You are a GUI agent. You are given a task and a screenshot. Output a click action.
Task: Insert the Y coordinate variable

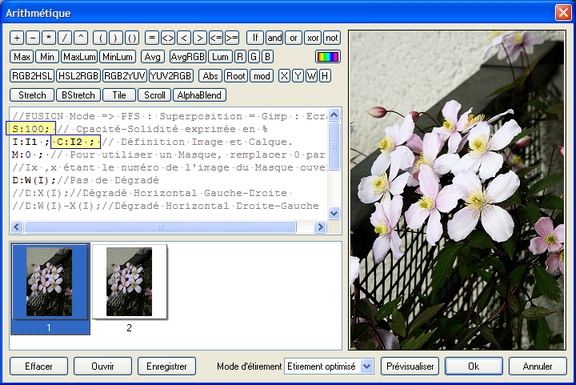tap(298, 76)
